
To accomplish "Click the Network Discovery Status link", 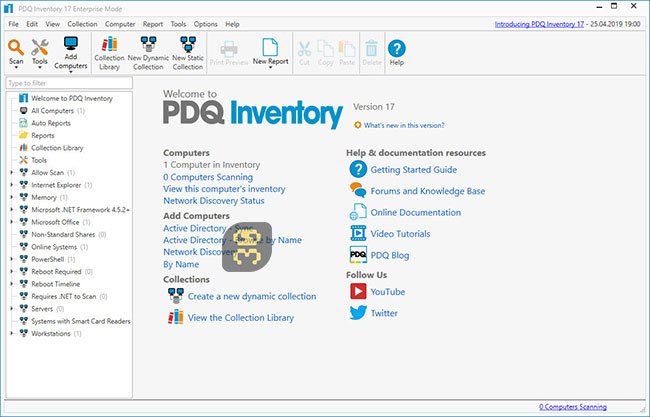I will point(213,201).
